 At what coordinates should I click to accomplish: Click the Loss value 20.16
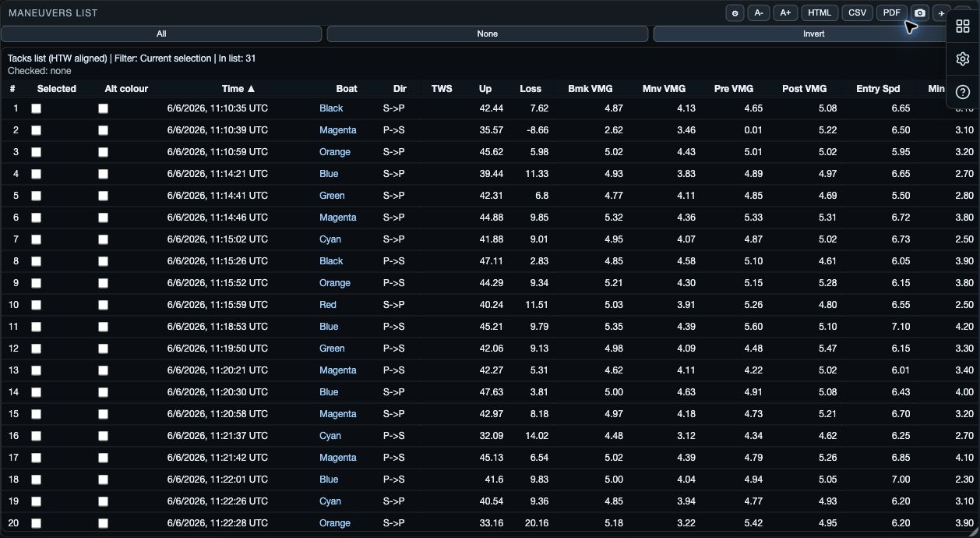pos(537,523)
